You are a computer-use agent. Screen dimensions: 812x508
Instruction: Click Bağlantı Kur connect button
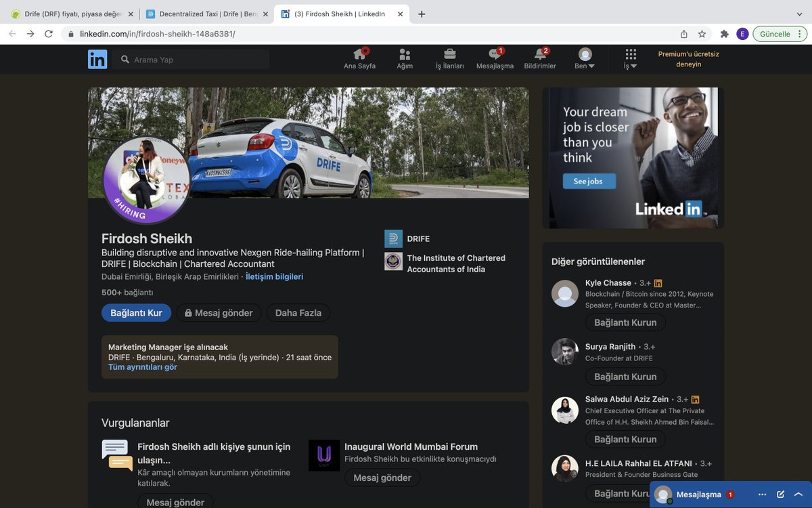click(x=136, y=313)
